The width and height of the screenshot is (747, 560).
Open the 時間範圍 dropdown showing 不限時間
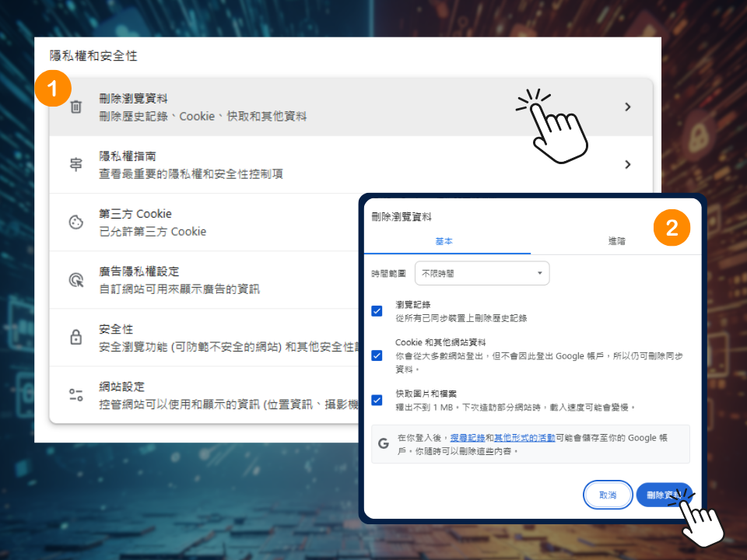(x=482, y=274)
